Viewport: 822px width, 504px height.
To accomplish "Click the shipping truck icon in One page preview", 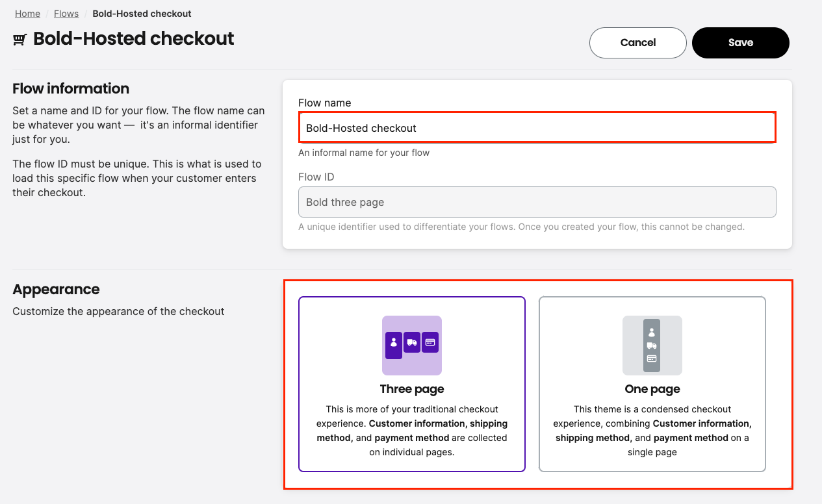I will pos(652,346).
